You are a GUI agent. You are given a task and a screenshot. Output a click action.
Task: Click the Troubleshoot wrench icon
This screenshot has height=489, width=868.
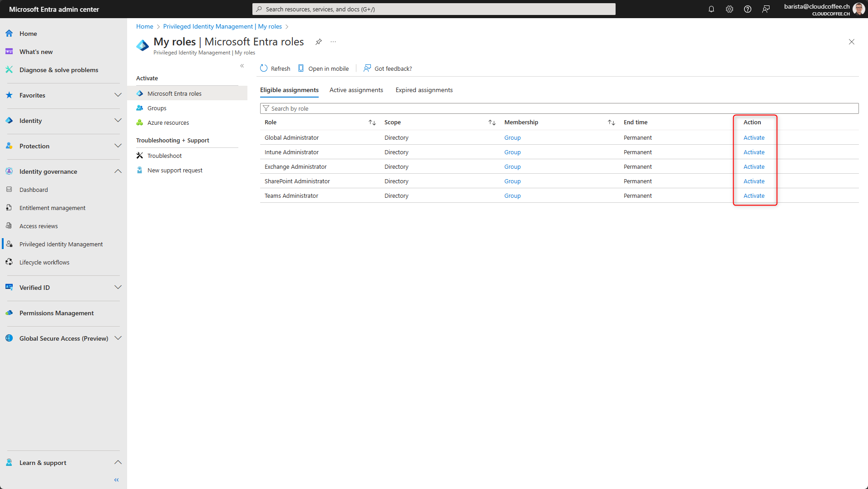tap(140, 156)
